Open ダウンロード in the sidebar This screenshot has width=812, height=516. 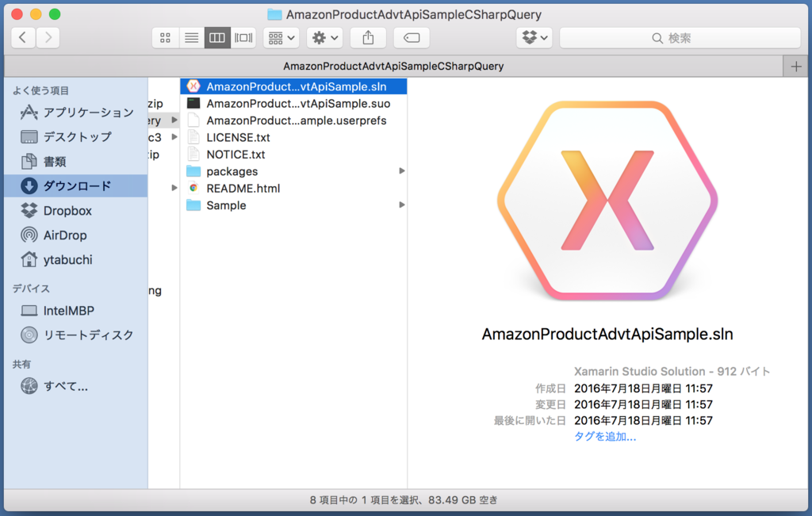coord(77,185)
